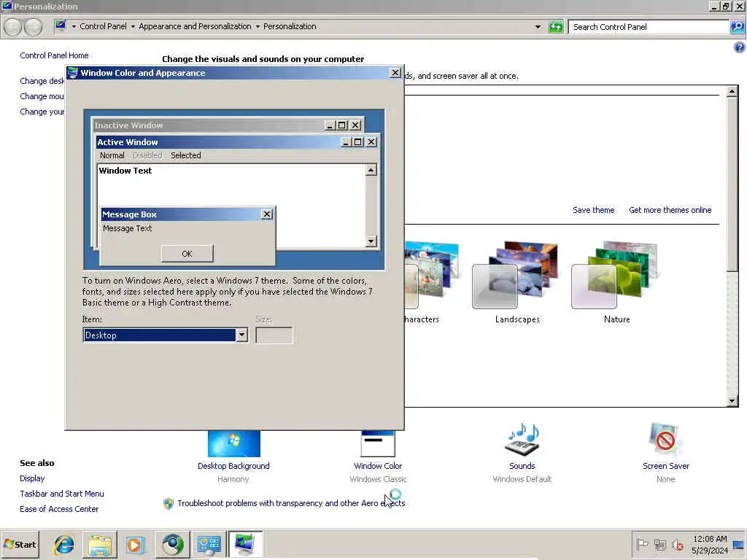This screenshot has width=747, height=560.
Task: Open Windows Explorer folder taskbar icon
Action: [99, 544]
